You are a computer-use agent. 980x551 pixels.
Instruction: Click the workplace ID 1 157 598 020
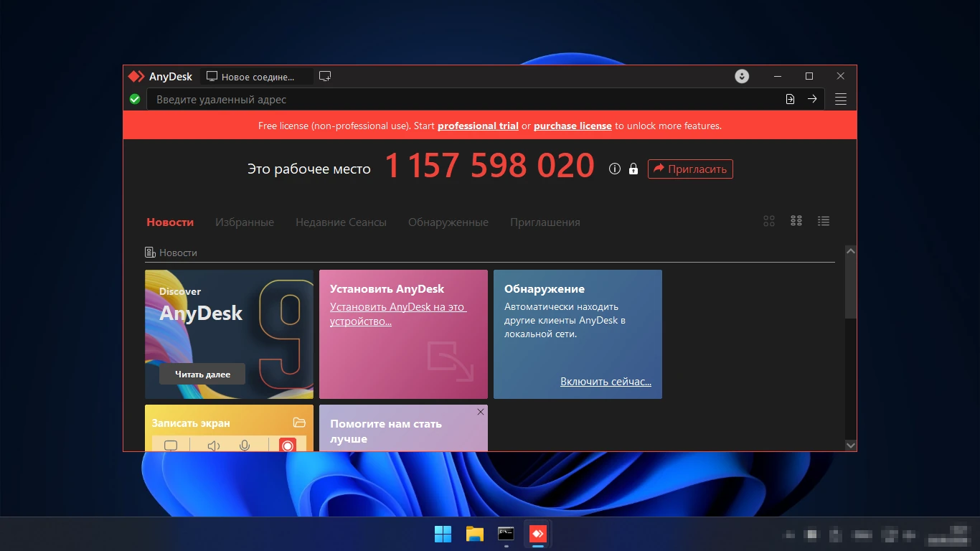coord(489,166)
